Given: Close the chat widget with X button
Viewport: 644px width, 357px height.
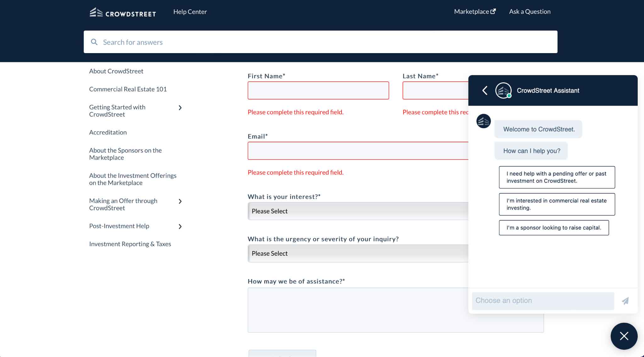Looking at the screenshot, I should (624, 336).
